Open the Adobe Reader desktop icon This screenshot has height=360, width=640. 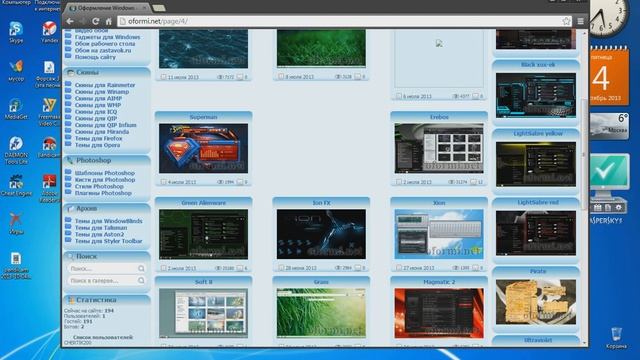pyautogui.click(x=49, y=188)
